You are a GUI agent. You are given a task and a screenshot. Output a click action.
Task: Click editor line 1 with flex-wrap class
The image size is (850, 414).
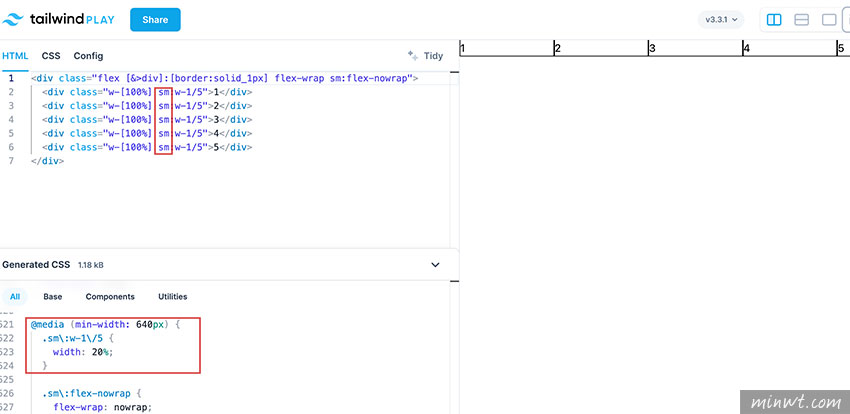coord(224,78)
